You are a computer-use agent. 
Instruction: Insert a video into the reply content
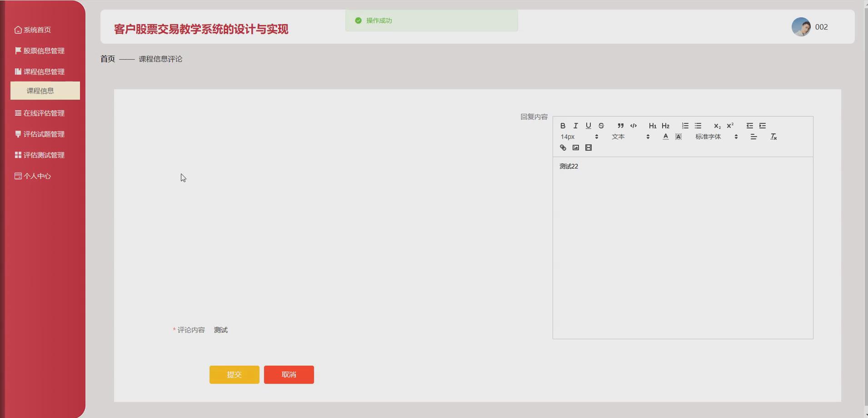(x=589, y=148)
